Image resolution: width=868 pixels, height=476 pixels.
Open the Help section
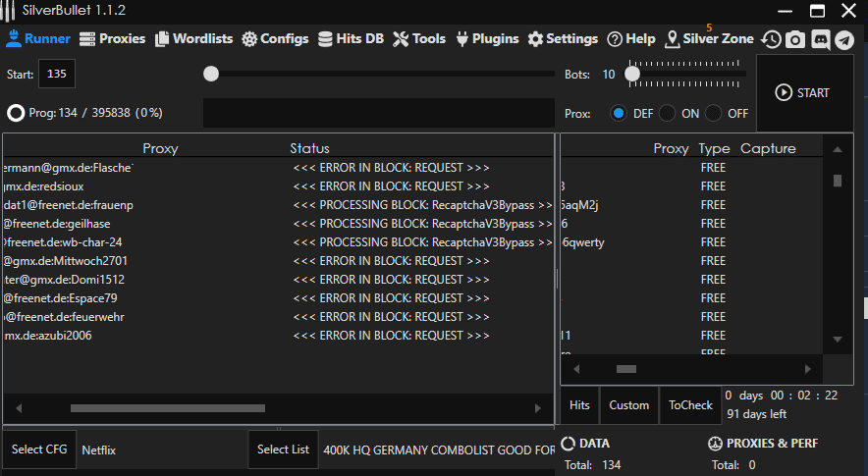(x=631, y=38)
